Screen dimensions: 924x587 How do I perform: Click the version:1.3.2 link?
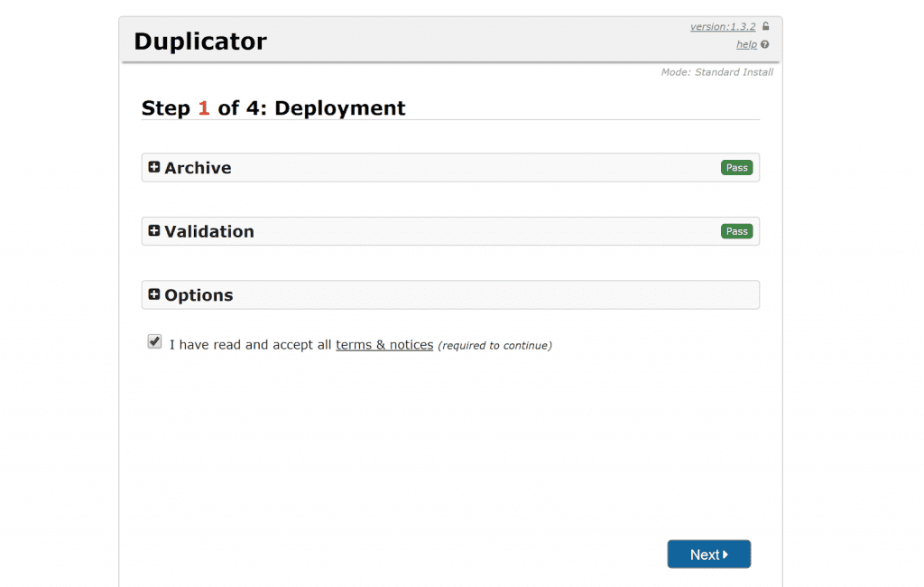[723, 26]
